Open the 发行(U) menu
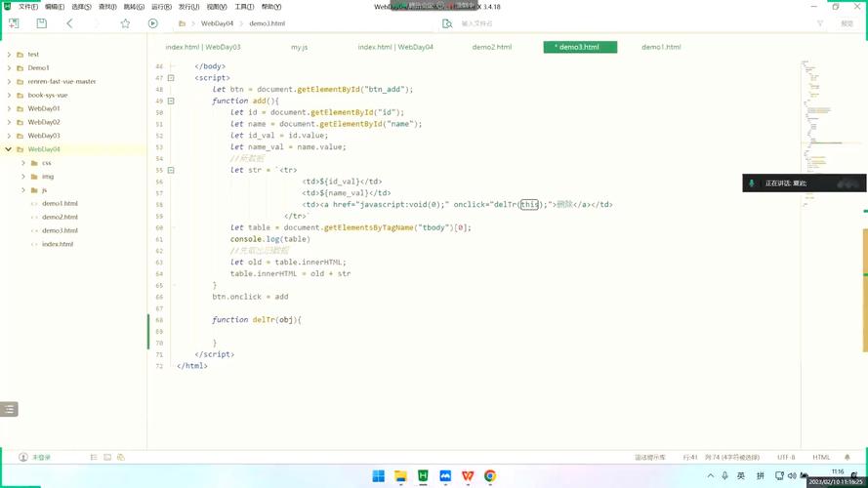Viewport: 868px width, 488px height. (x=188, y=7)
